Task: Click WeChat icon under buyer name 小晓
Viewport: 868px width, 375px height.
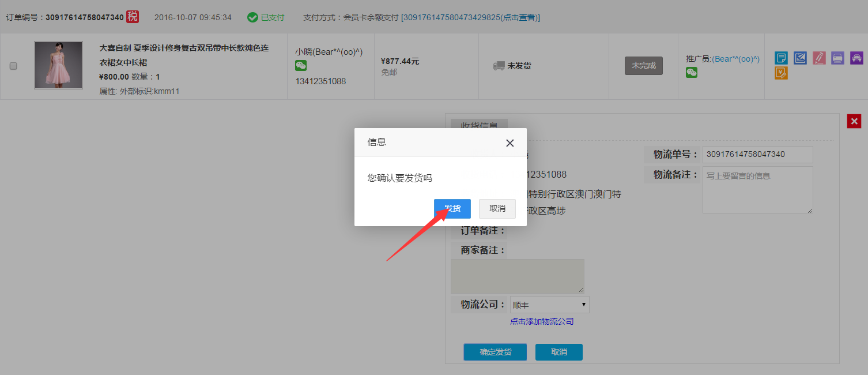Action: pyautogui.click(x=301, y=66)
